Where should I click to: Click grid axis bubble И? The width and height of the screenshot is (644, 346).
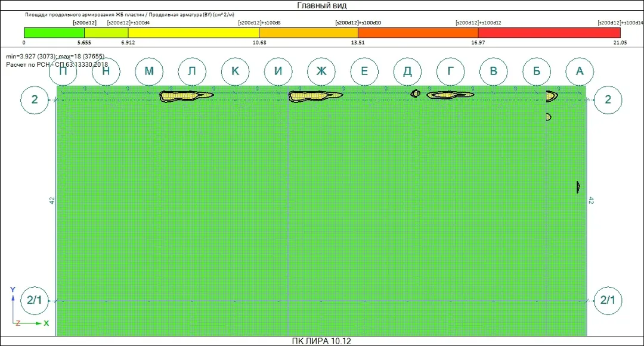tap(278, 71)
